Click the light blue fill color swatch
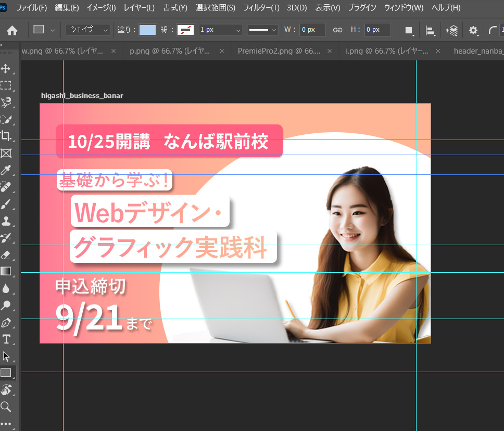 [147, 30]
